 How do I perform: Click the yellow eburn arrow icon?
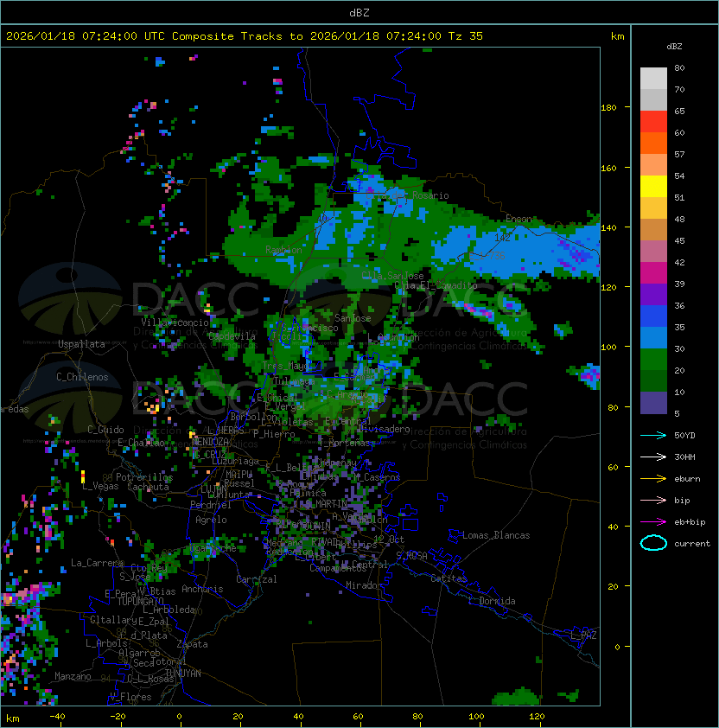653,478
